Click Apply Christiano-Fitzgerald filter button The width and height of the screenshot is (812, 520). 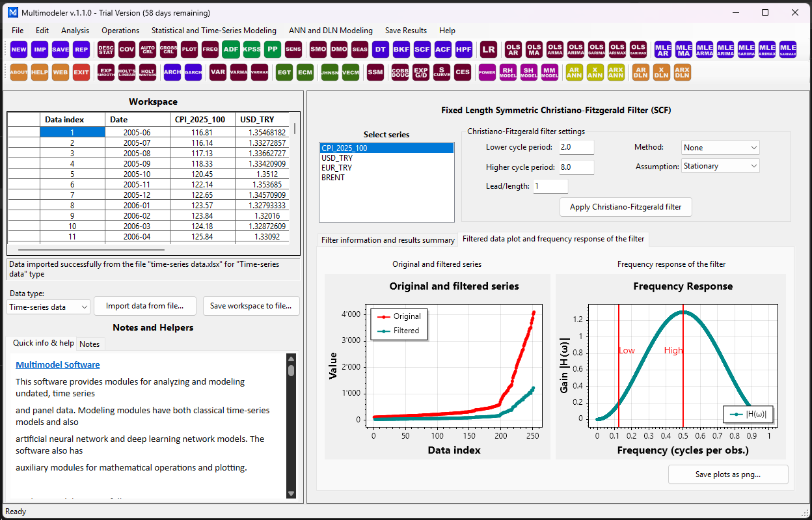[626, 207]
